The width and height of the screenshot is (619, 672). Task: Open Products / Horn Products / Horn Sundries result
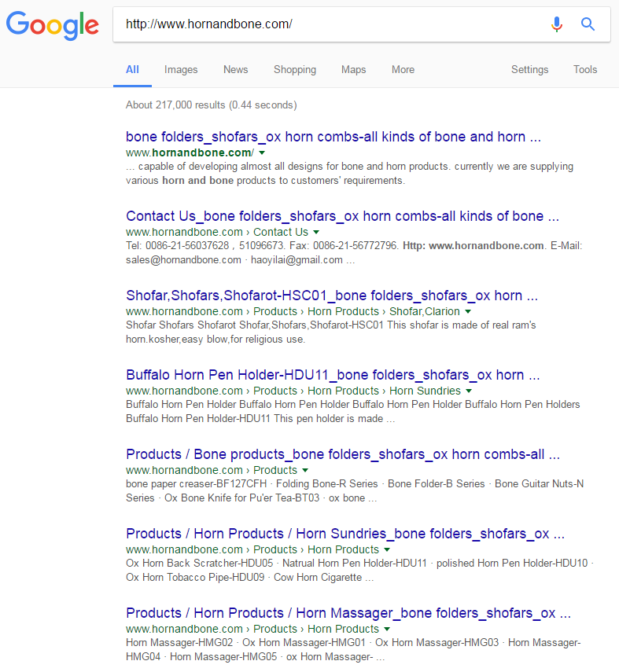pos(345,533)
